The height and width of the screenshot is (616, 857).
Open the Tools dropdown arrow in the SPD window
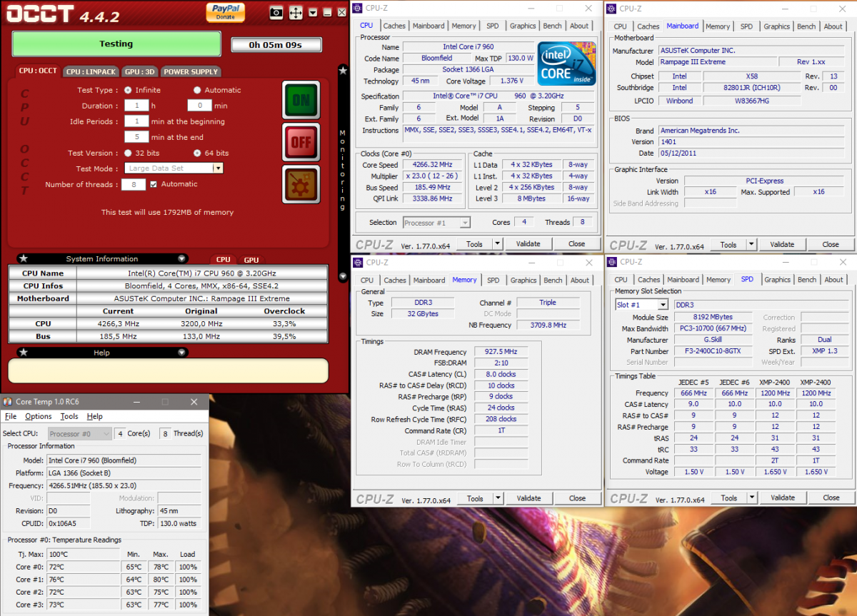[x=751, y=498]
